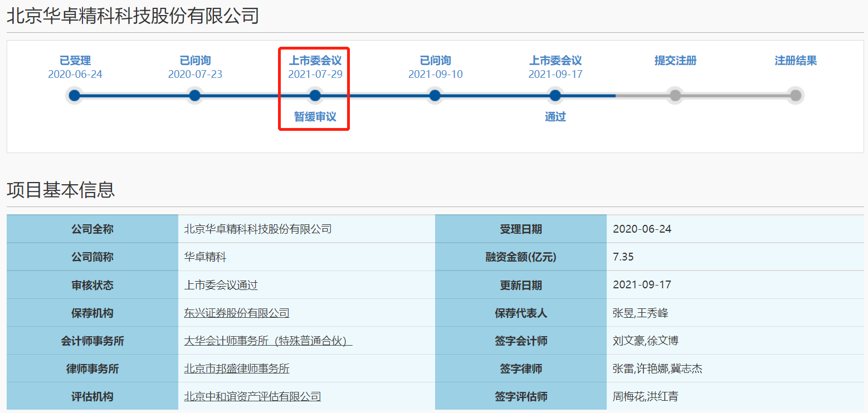
Task: Click the date 2021-09-17 on timeline
Action: pos(555,74)
